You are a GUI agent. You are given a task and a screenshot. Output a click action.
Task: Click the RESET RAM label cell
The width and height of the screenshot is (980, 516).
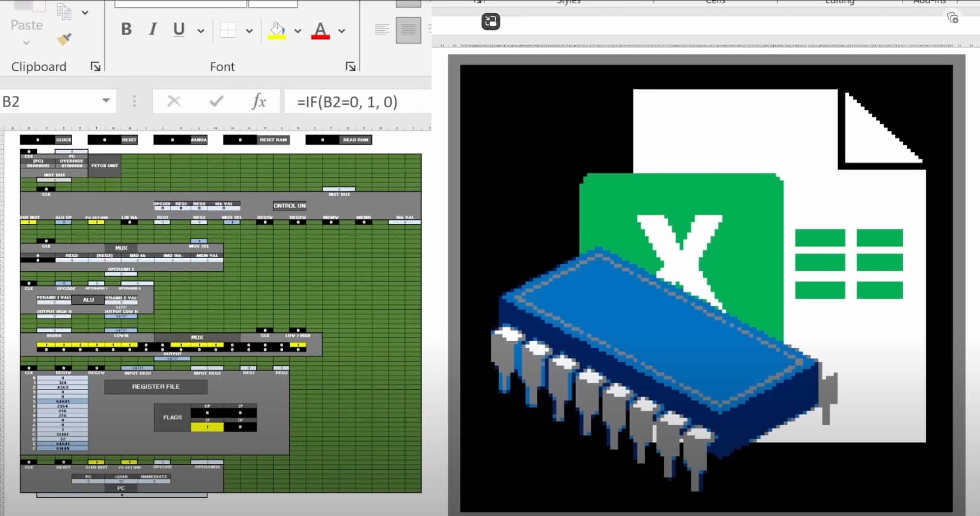[273, 140]
